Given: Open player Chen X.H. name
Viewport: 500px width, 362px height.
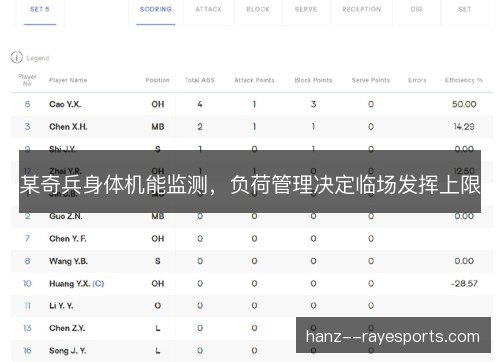Looking at the screenshot, I should [68, 127].
